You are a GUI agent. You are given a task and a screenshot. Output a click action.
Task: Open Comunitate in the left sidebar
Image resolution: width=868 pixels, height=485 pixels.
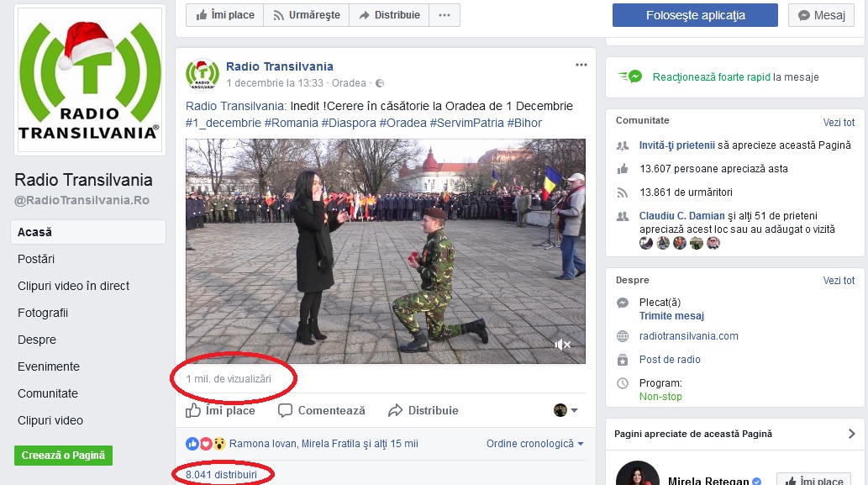[48, 393]
